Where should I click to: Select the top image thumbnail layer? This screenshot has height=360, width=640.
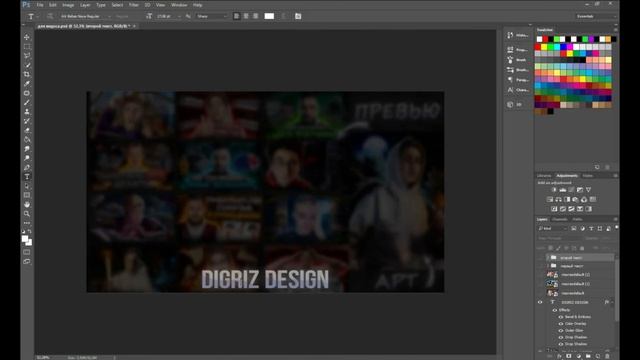552,275
